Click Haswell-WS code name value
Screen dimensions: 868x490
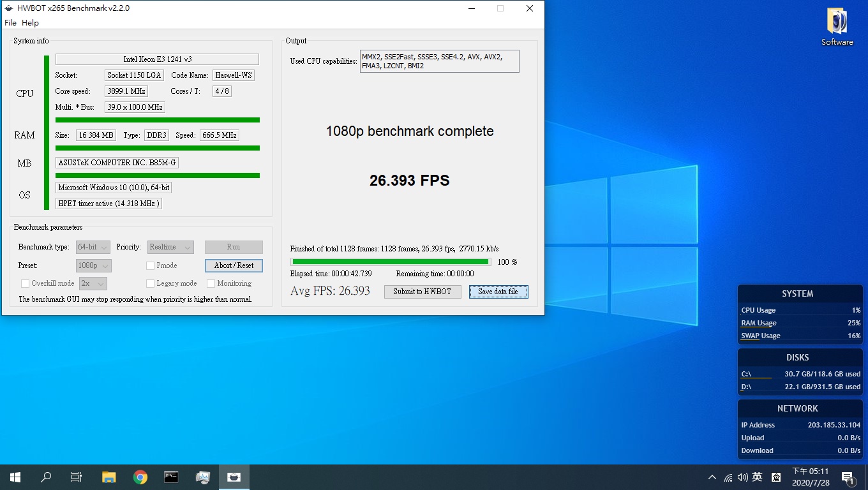pyautogui.click(x=234, y=75)
